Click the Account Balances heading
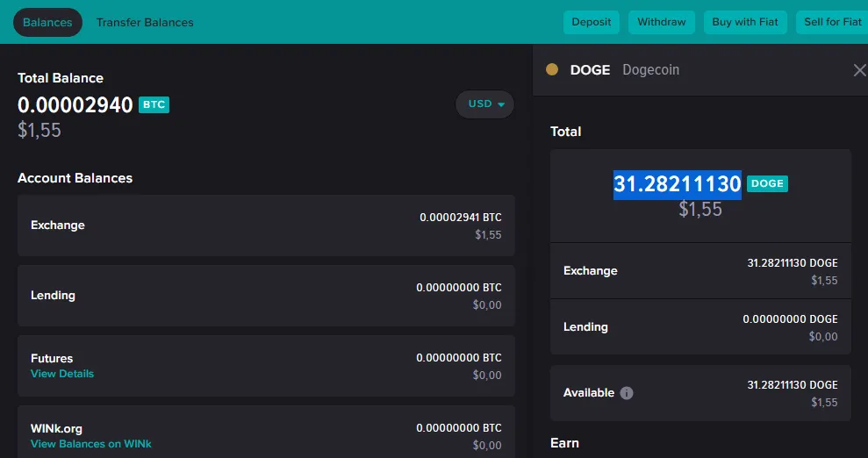868x458 pixels. pos(75,178)
